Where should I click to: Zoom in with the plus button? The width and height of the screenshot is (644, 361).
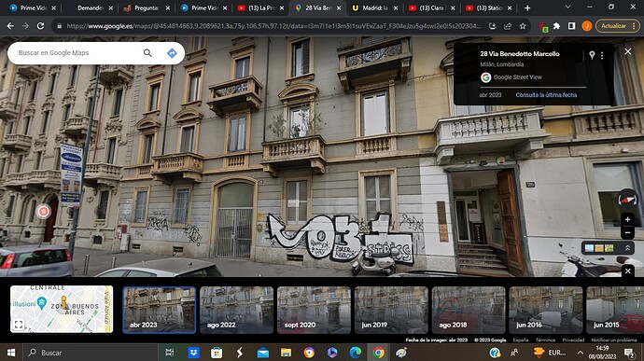(627, 220)
